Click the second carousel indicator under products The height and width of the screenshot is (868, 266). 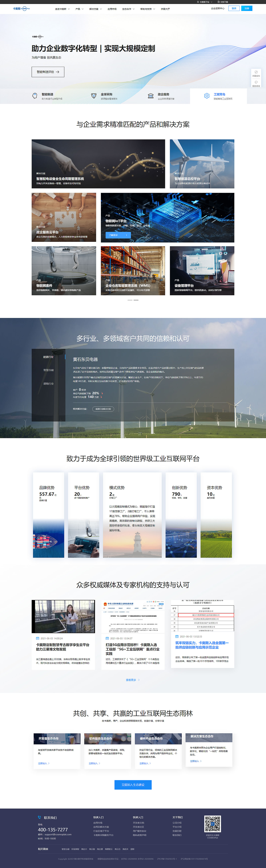point(136,300)
